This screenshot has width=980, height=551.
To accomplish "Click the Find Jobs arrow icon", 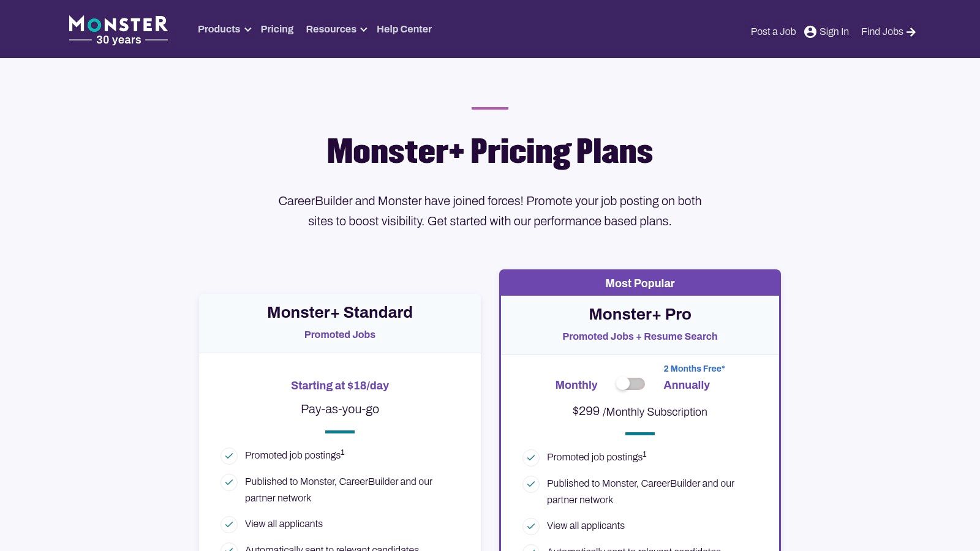I will pyautogui.click(x=911, y=32).
